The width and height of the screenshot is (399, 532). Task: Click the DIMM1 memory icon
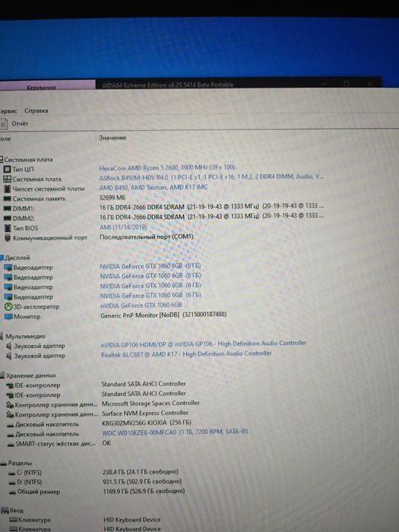click(7, 208)
